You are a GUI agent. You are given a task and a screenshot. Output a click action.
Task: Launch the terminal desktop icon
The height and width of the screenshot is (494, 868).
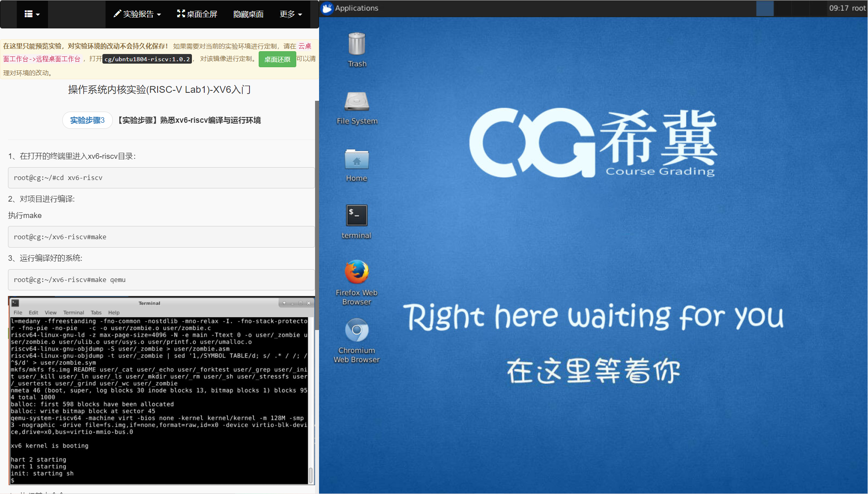coord(357,222)
